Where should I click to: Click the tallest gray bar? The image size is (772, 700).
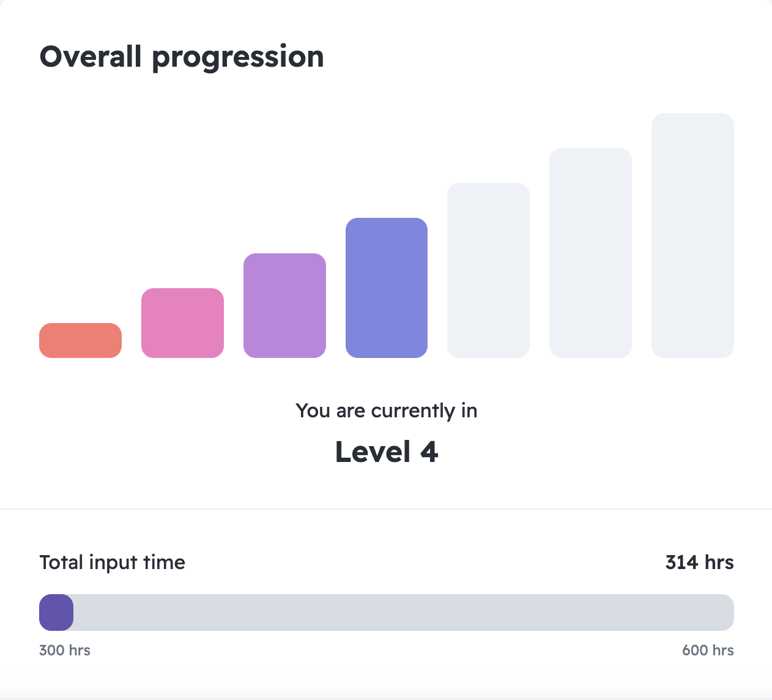click(692, 236)
